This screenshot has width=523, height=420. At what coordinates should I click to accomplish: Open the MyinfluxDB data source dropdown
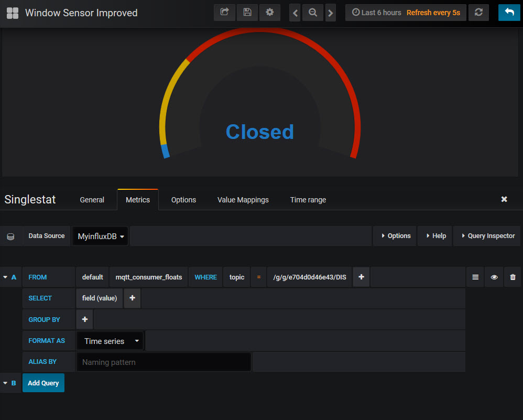pos(100,236)
